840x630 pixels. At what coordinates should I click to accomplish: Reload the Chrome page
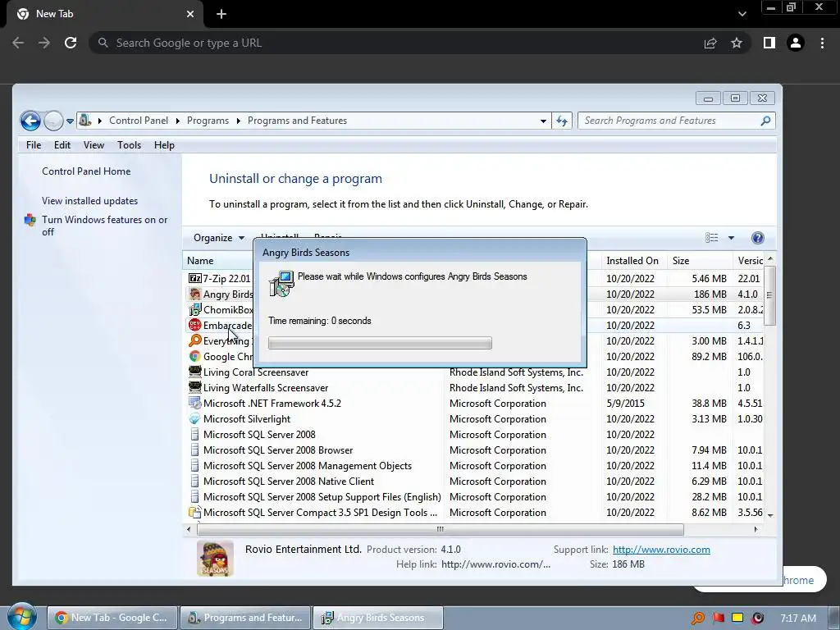coord(71,43)
